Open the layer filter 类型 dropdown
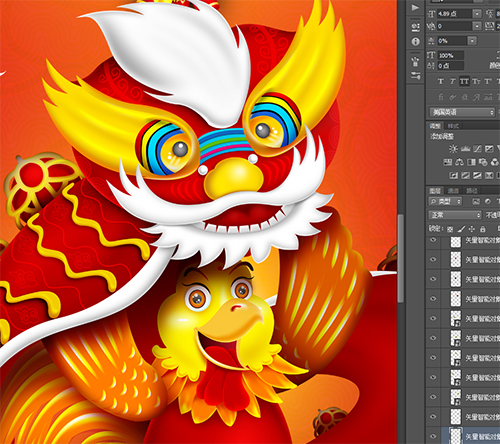Screen dimensions: 500x444 coord(445,201)
